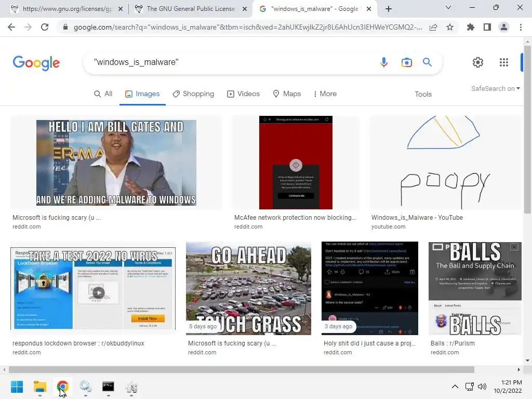Image resolution: width=532 pixels, height=399 pixels.
Task: Bookmark this tab with star icon
Action: tap(450, 27)
